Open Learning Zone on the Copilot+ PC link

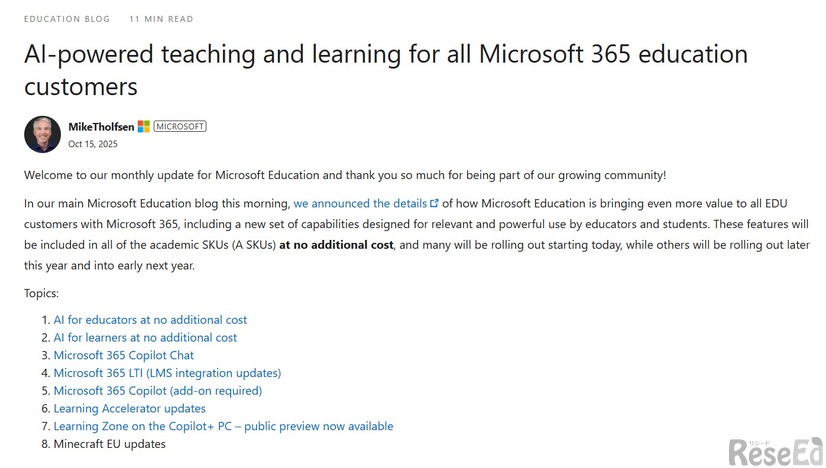click(223, 426)
